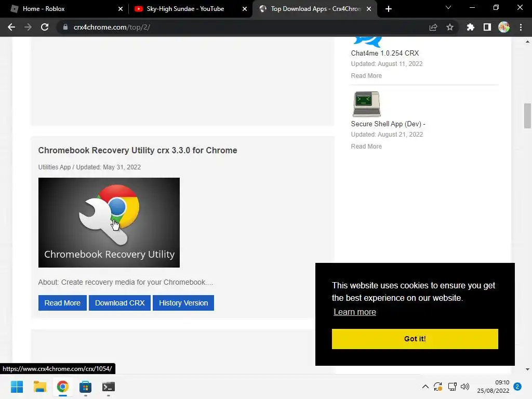This screenshot has height=399, width=532.
Task: Open the Chrome three-dot menu
Action: click(521, 27)
